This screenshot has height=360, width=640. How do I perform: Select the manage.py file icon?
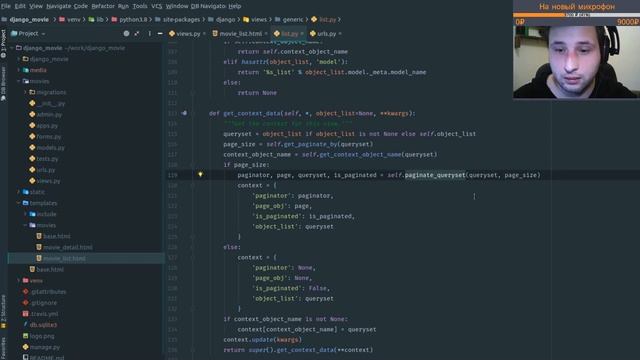[26, 347]
